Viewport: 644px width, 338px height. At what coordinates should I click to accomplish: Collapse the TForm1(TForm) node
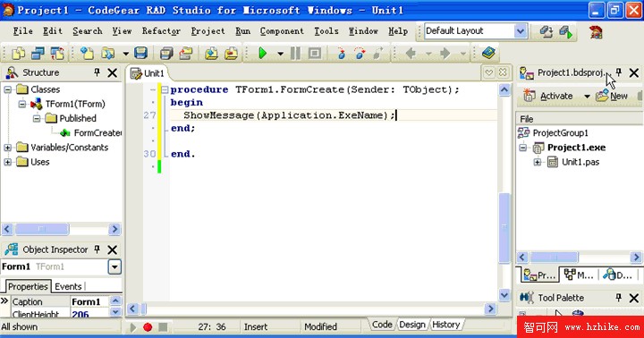22,104
